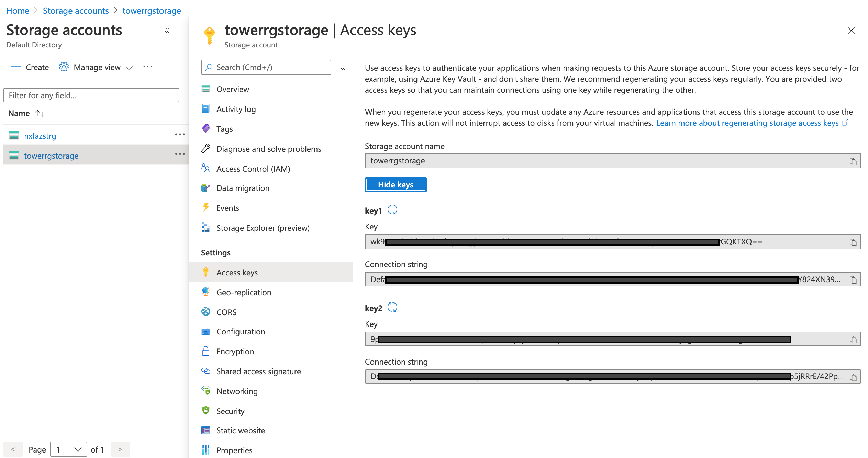The width and height of the screenshot is (868, 458).
Task: Open Learn more about regenerating keys link
Action: (x=747, y=123)
